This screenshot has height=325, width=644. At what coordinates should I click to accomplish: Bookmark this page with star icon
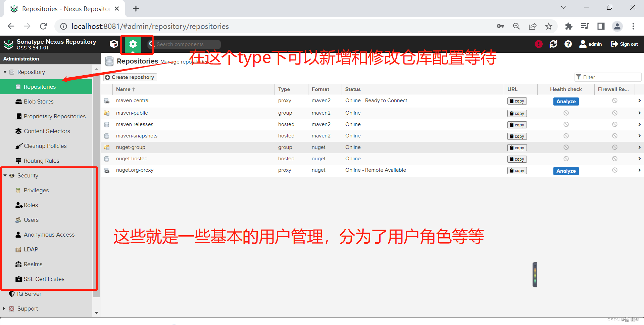tap(549, 26)
